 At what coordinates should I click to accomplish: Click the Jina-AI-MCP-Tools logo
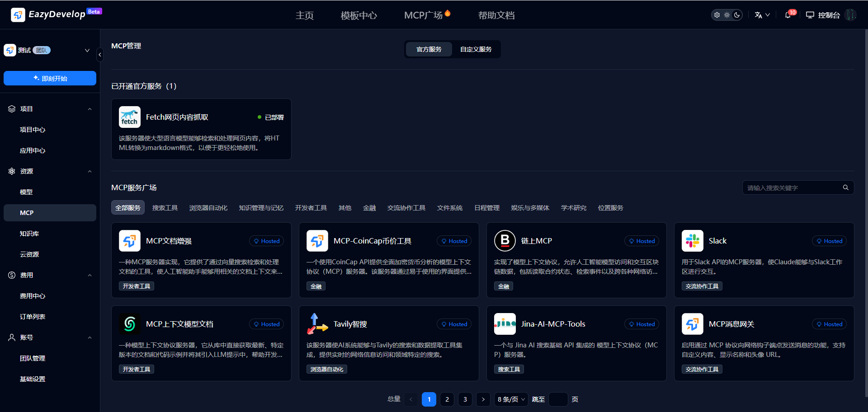point(505,324)
